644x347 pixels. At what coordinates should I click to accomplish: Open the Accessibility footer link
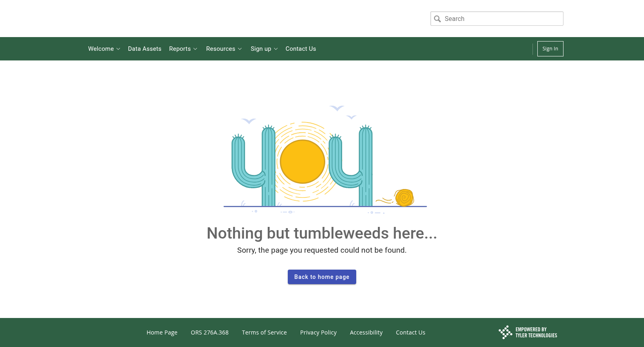366,332
